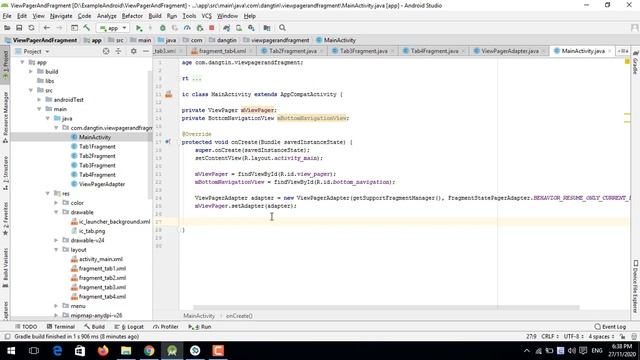
Task: Click the Save All toolbar icon
Action: click(19, 28)
